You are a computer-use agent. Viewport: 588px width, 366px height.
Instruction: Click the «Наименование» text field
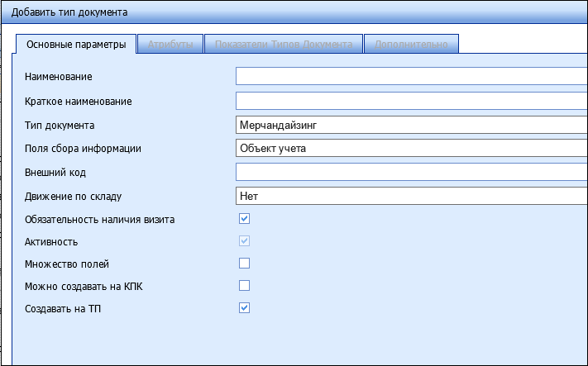click(411, 77)
